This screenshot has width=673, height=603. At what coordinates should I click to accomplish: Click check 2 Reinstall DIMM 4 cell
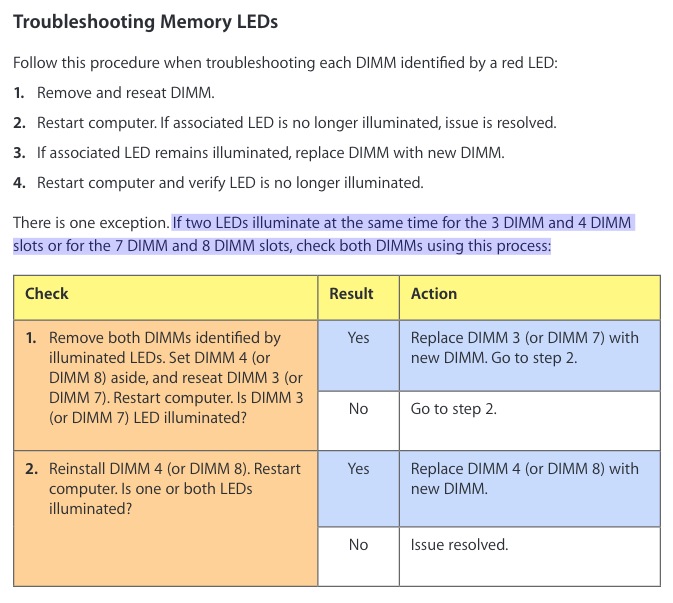[166, 518]
